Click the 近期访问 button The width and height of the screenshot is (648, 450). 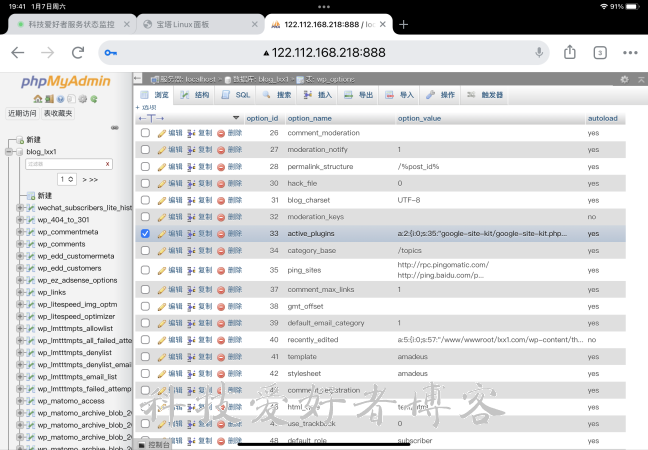pos(22,113)
